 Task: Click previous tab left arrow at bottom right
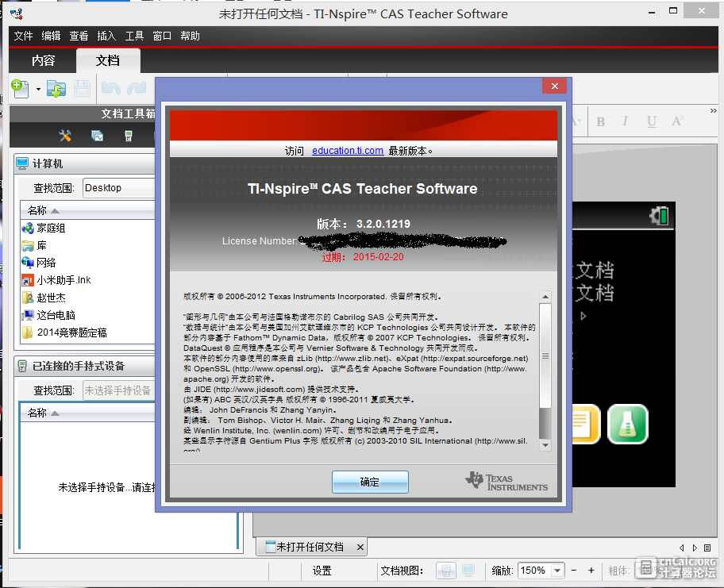point(681,548)
